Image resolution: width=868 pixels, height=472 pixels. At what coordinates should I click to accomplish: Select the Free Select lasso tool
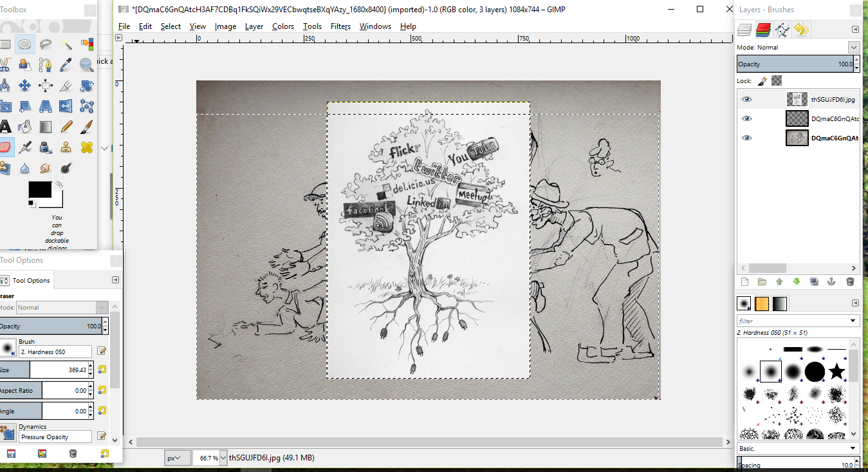pyautogui.click(x=45, y=44)
